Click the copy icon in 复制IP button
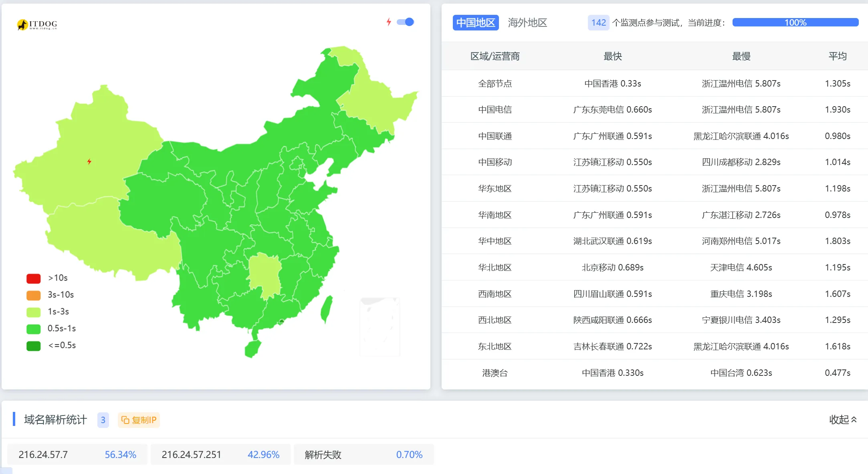Screen dimensions: 868x474 tap(125, 420)
